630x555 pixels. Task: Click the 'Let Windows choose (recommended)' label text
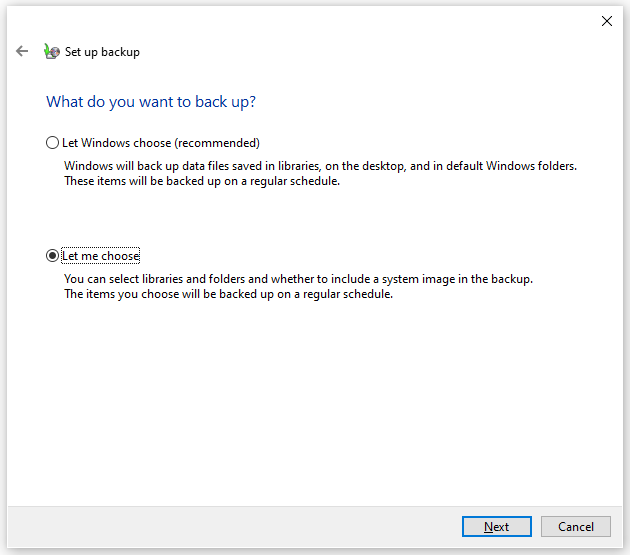pyautogui.click(x=161, y=143)
